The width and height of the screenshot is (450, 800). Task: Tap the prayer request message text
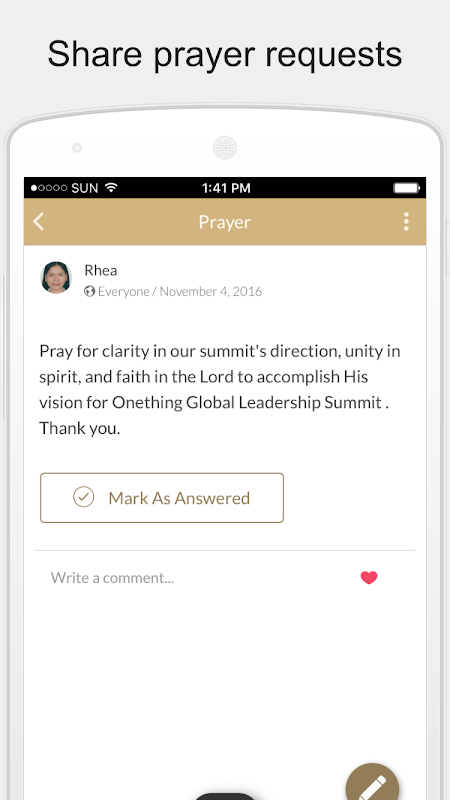point(220,390)
